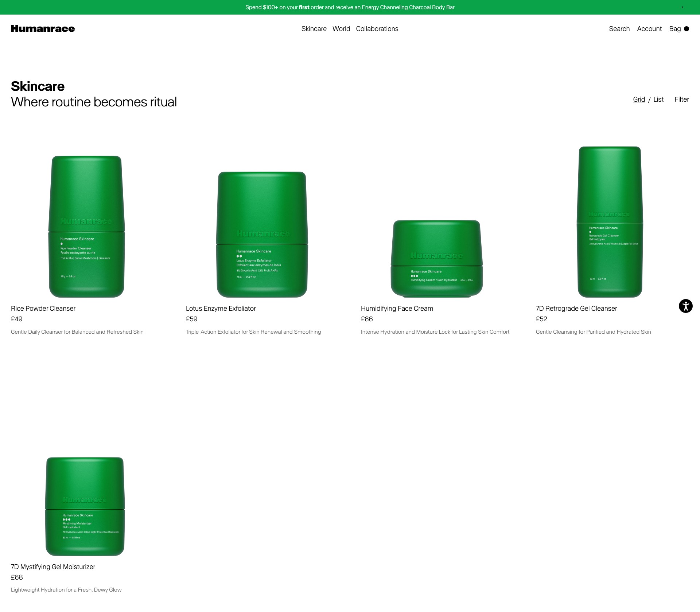700x612 pixels.
Task: Open the Collaborations menu
Action: pos(377,29)
